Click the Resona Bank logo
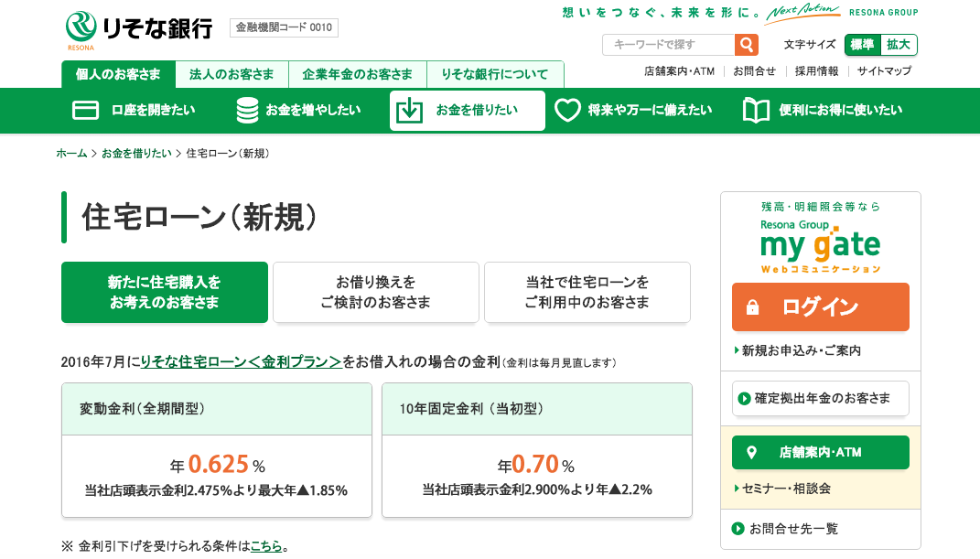The height and width of the screenshot is (559, 980). 138,28
